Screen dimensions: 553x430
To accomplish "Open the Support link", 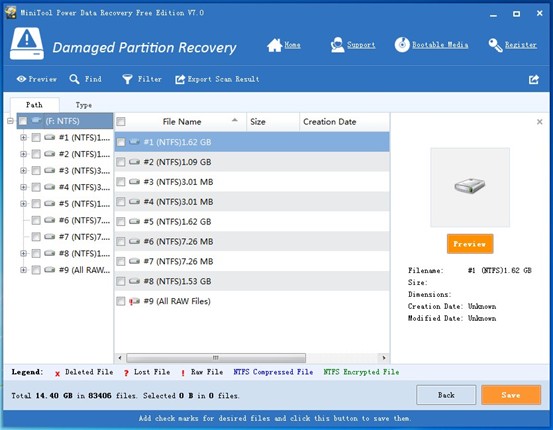I will click(361, 45).
